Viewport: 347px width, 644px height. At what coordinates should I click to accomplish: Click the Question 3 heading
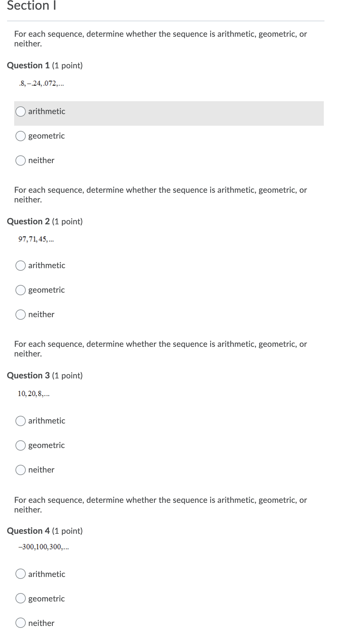[x=45, y=375]
